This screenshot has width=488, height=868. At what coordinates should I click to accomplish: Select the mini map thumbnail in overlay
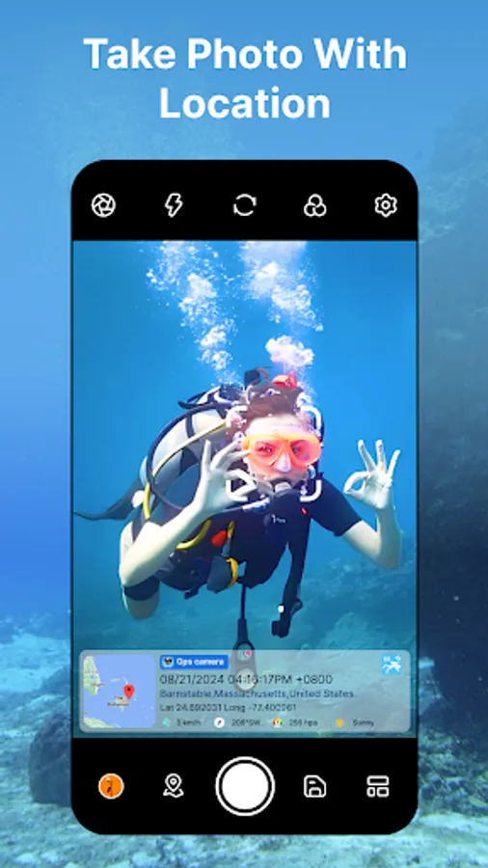(119, 691)
